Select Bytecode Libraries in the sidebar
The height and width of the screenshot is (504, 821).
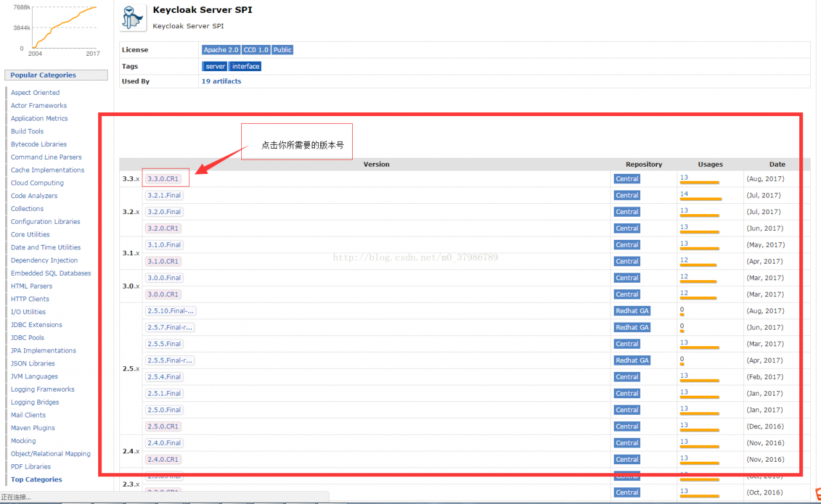pyautogui.click(x=38, y=144)
